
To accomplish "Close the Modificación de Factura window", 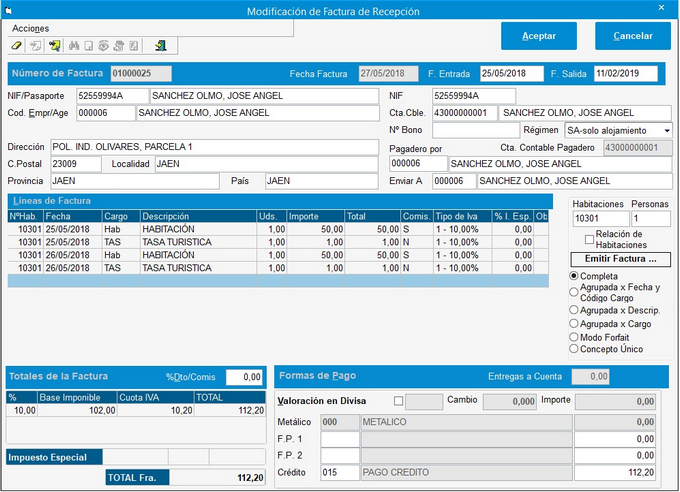I will point(661,7).
